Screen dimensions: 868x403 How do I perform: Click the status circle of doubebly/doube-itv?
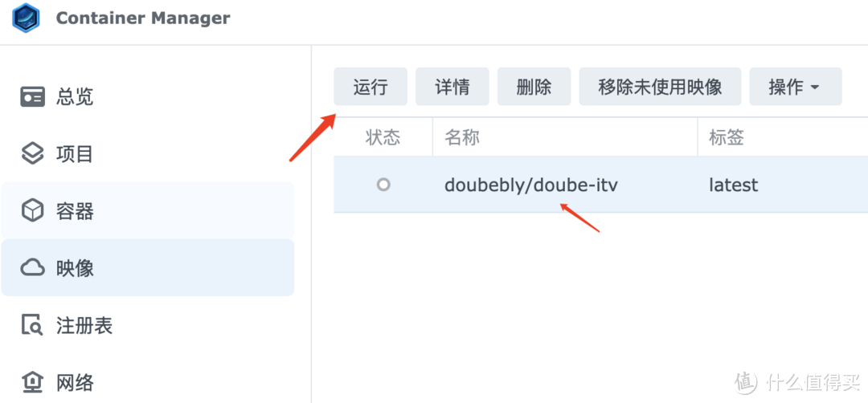click(383, 185)
